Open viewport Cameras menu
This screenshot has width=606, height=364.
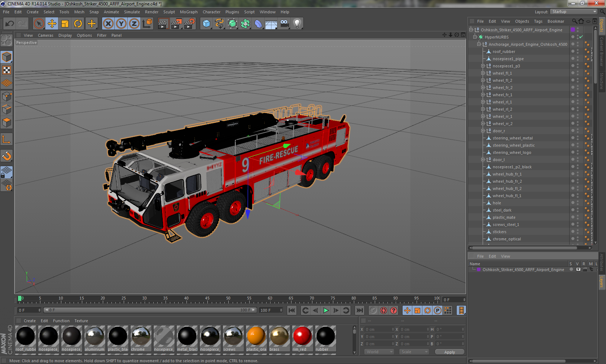coord(45,35)
